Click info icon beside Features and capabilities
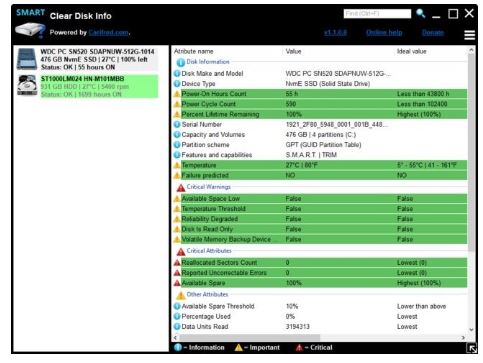 (x=177, y=155)
